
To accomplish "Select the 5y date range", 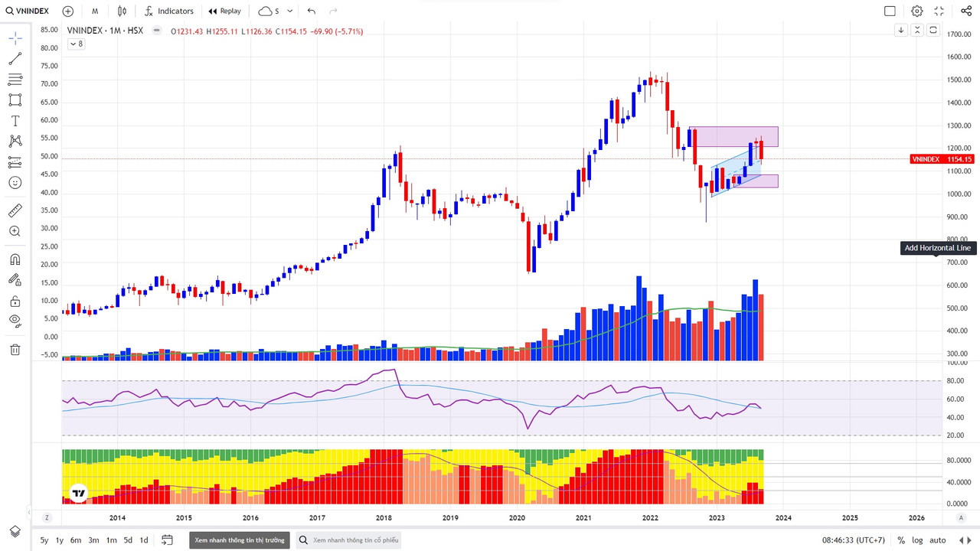I will pyautogui.click(x=44, y=540).
